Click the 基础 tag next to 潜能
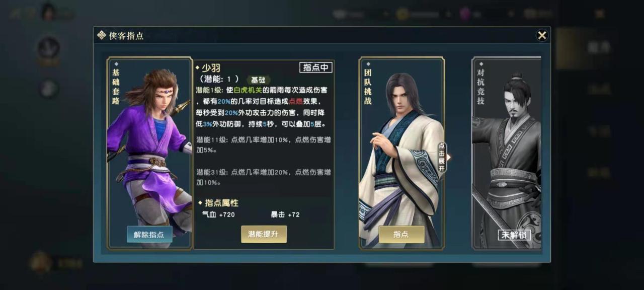 [x=258, y=80]
